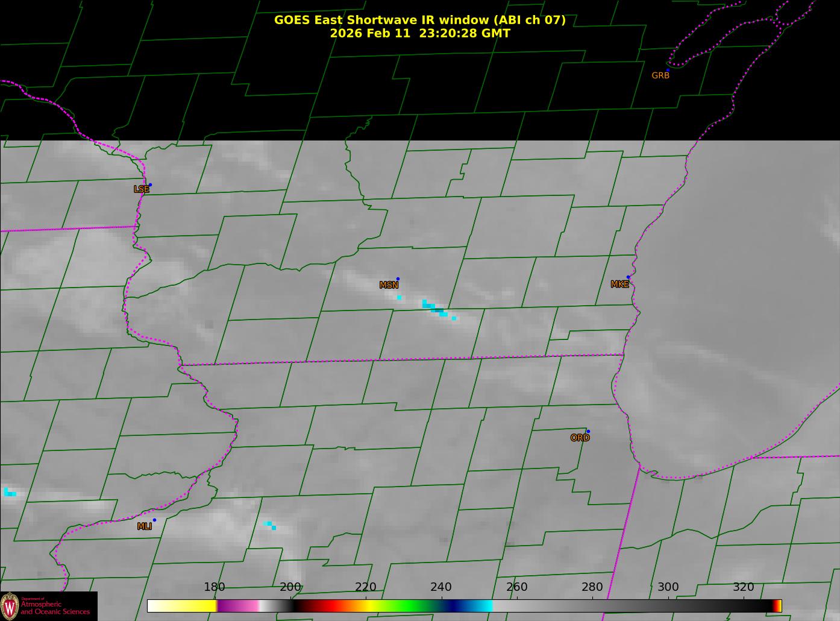
Task: Click the blue station dot beside ORD
Action: click(588, 432)
